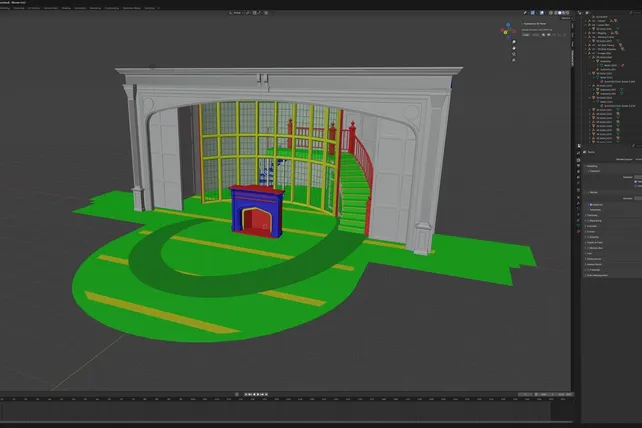This screenshot has width=642, height=428.
Task: Switch to the Animation workspace tab
Action: point(80,8)
